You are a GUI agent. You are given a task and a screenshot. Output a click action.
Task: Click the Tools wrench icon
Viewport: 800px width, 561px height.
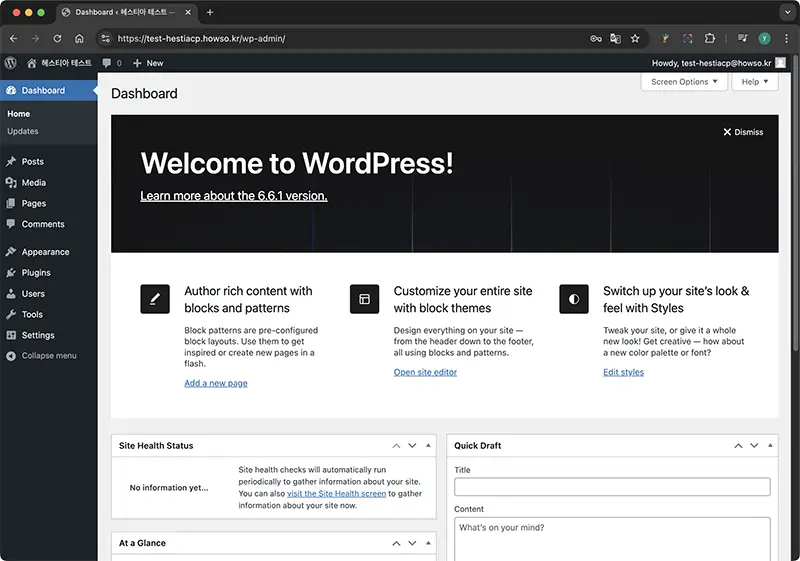(x=11, y=314)
